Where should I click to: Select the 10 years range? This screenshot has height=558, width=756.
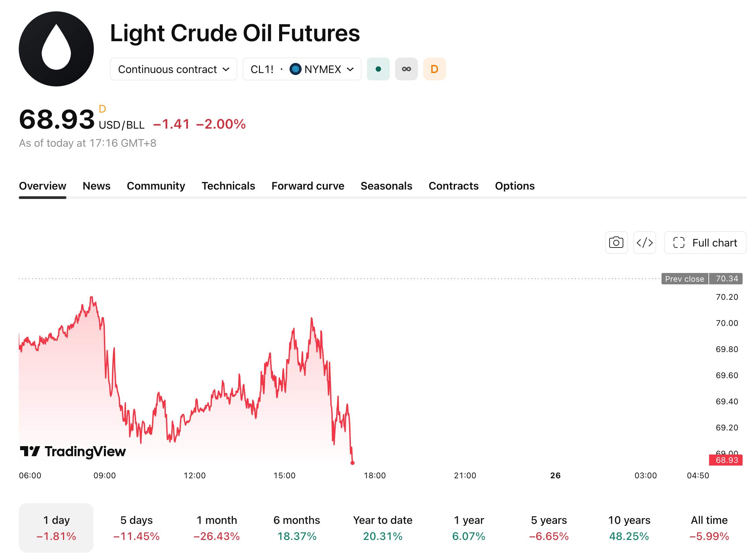(x=630, y=529)
